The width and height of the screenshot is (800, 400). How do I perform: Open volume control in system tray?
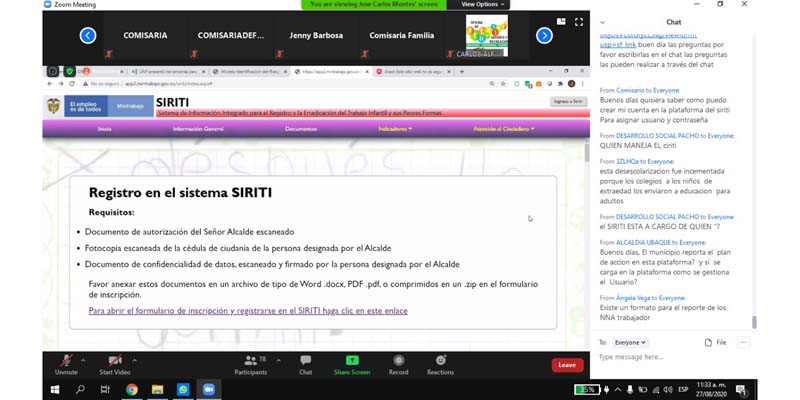(668, 390)
